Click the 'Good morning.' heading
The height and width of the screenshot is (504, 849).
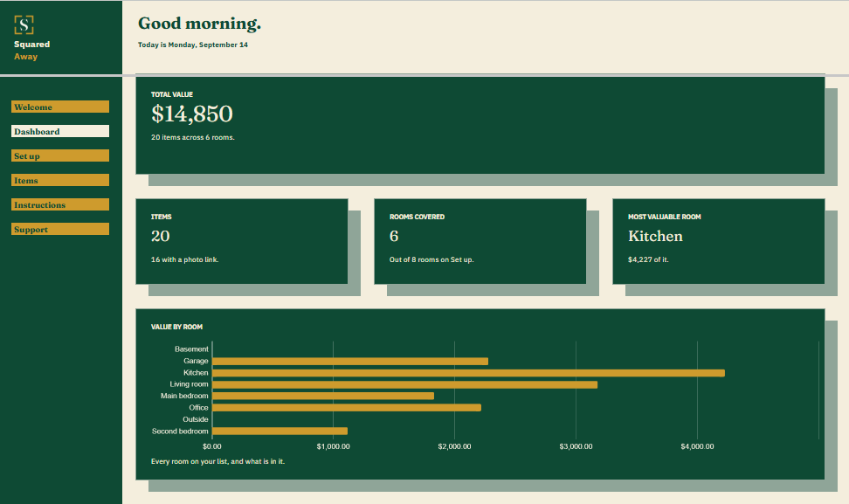click(199, 24)
